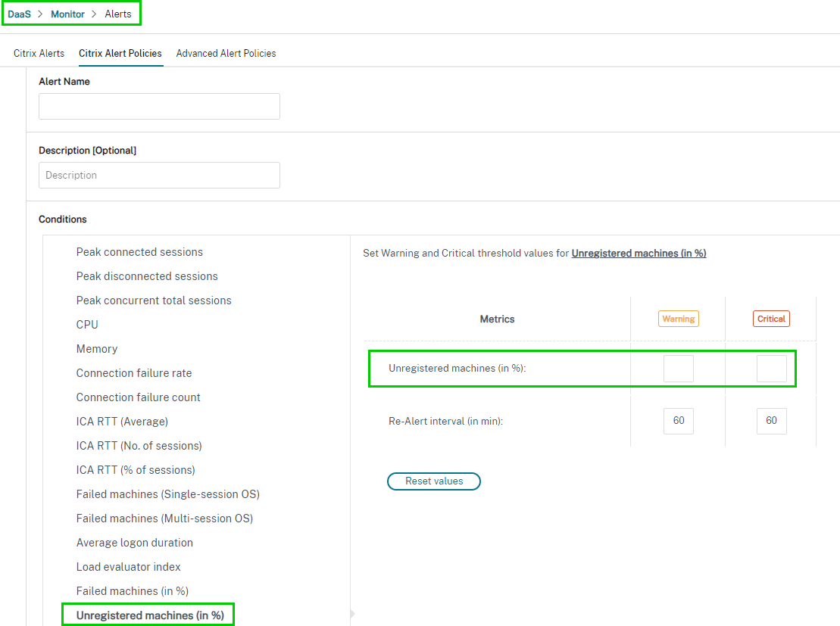Select Peak connected sessions condition
840x626 pixels.
click(139, 251)
